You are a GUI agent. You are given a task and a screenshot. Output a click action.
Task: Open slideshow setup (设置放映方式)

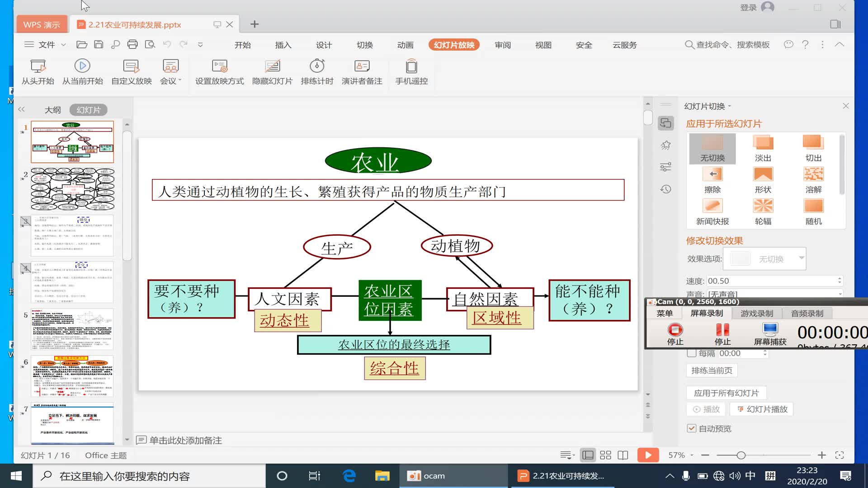click(x=220, y=72)
